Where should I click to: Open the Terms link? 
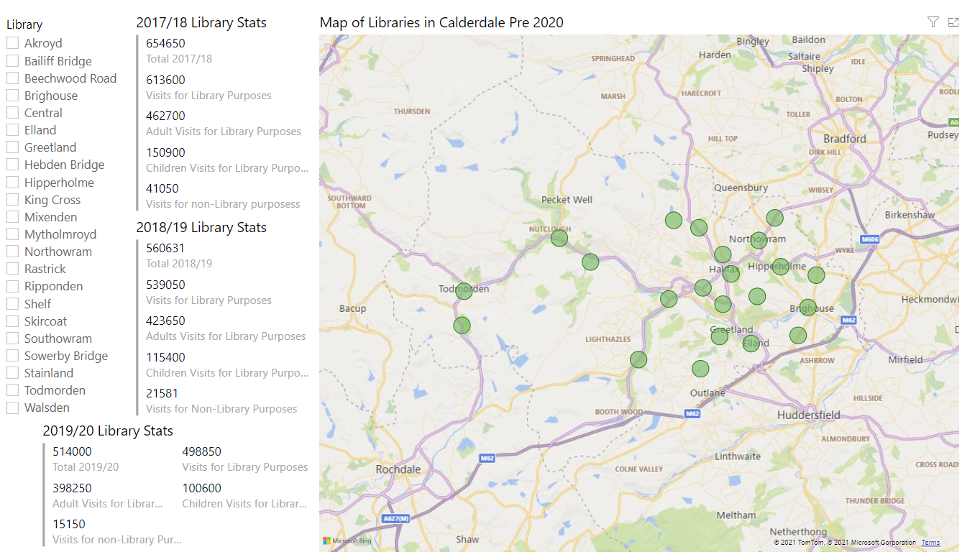(930, 542)
